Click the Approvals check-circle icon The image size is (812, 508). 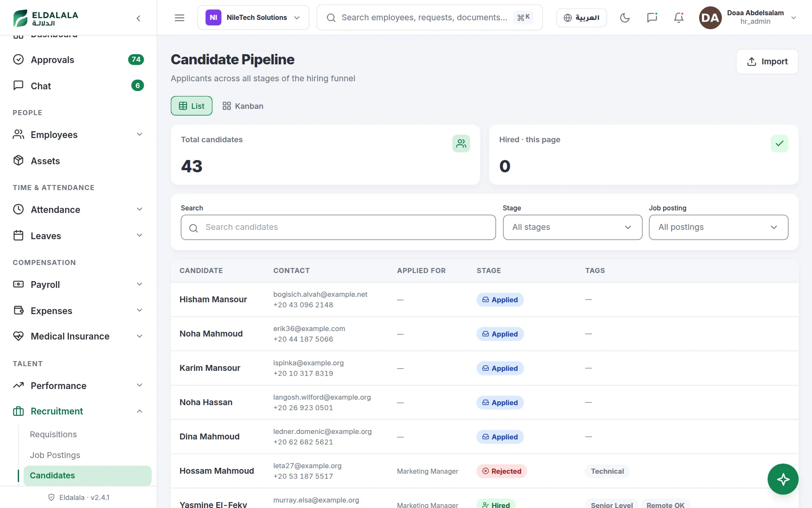[18, 59]
